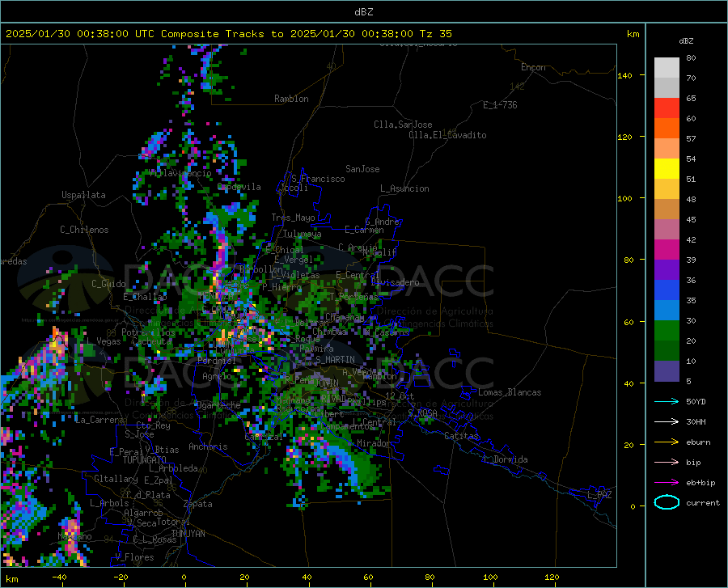Screen dimensions: 728x588
Task: Click the 120 km horizontal axis tick
Action: (552, 577)
